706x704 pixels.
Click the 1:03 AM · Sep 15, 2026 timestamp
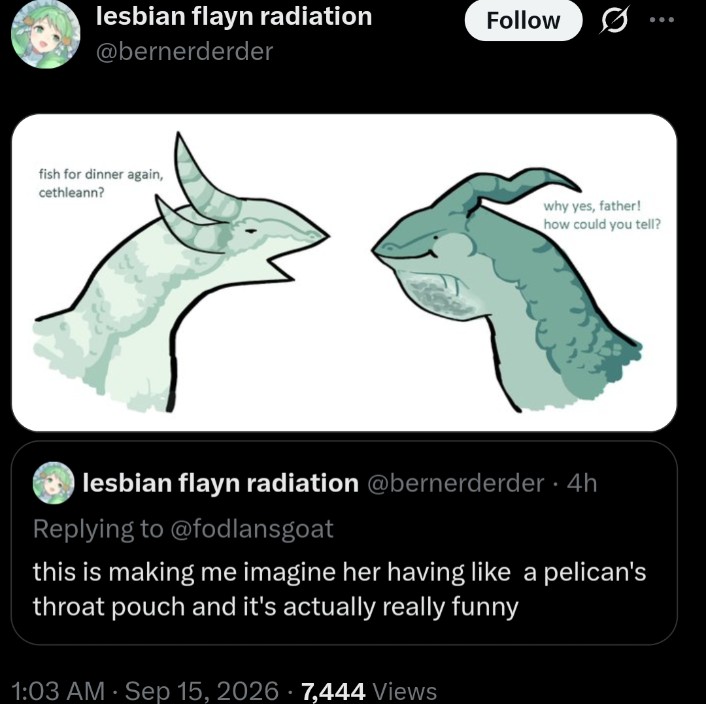tap(145, 691)
